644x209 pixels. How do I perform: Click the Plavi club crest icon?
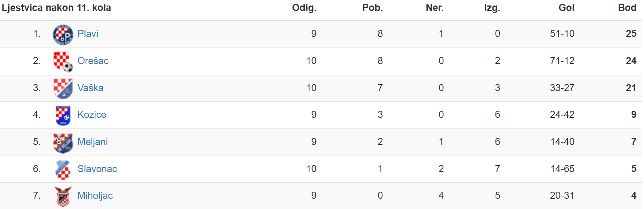[63, 35]
